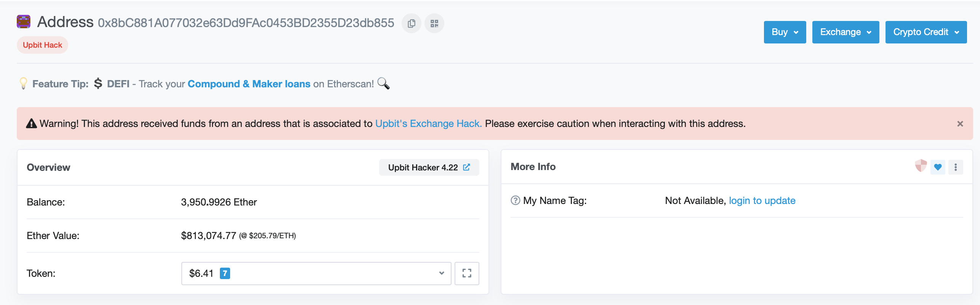Copy the address to clipboard
The height and width of the screenshot is (305, 980).
coord(411,24)
